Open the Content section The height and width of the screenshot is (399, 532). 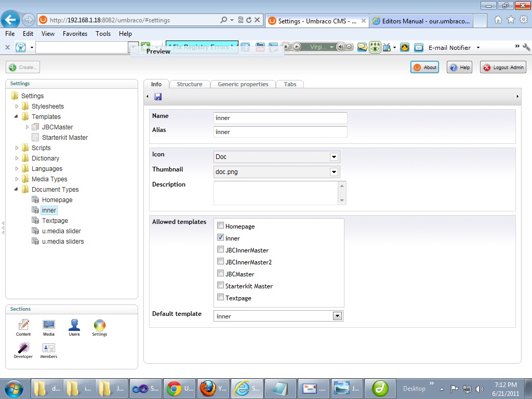tap(23, 327)
